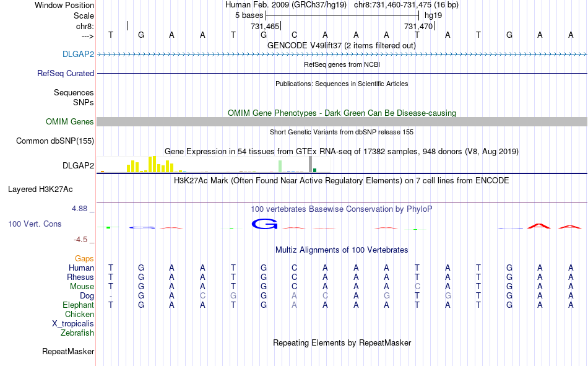Viewport: 588px width, 366px height.
Task: Click the DLGAP2 gene label in GENCODE track
Action: pos(78,54)
